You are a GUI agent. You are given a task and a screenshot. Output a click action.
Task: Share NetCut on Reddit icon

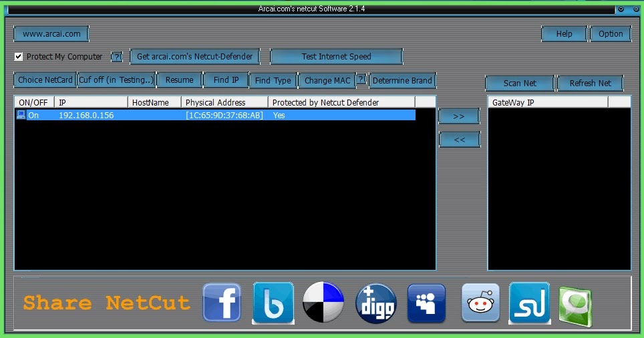pyautogui.click(x=480, y=303)
